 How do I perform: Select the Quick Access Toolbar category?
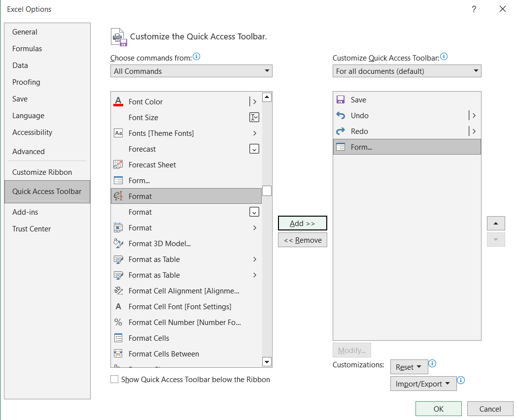click(47, 192)
